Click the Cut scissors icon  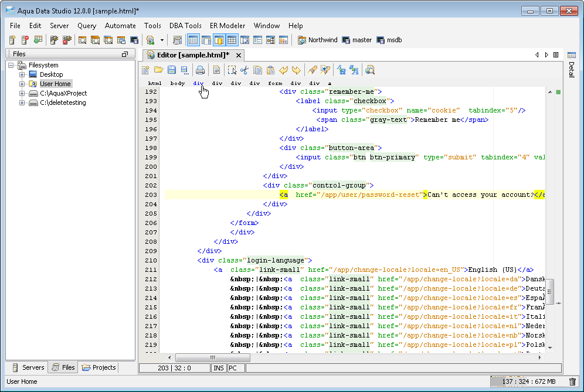(245, 70)
